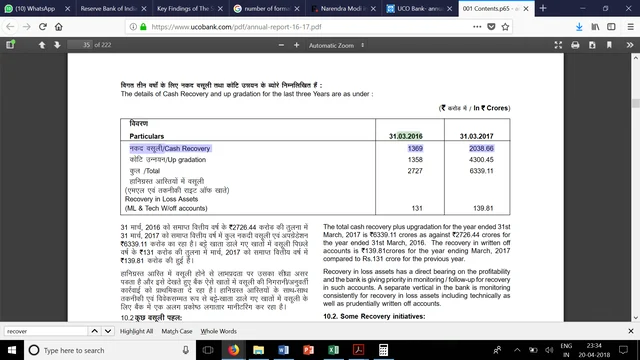Zoom out with the minus button
Image resolution: width=640 pixels, height=360 pixels.
tap(281, 45)
